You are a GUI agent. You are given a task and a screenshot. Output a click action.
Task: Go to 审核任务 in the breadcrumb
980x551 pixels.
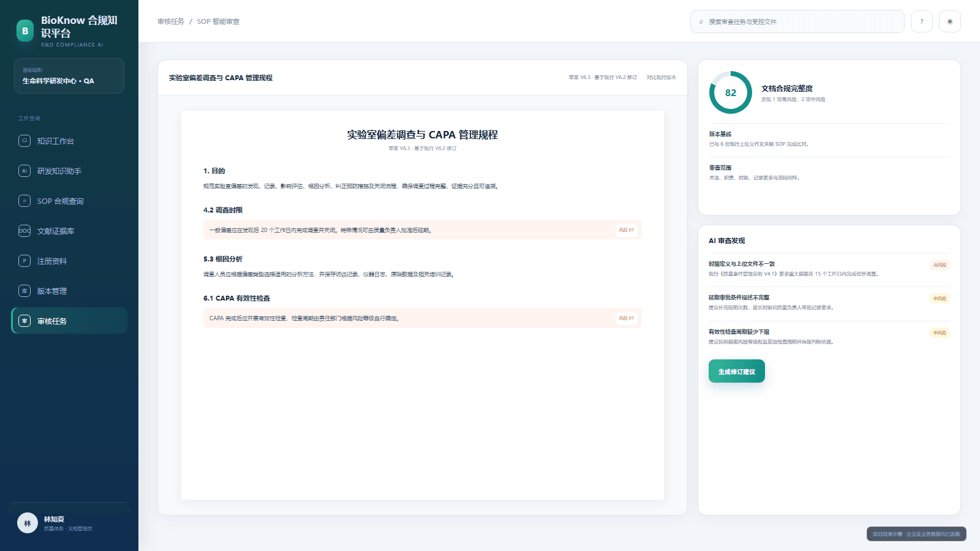point(171,21)
